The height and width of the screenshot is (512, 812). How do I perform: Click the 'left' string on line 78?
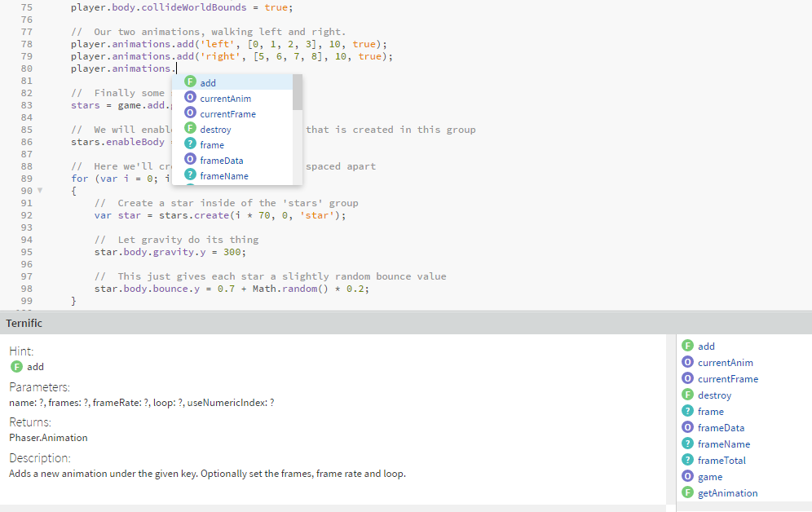click(218, 44)
